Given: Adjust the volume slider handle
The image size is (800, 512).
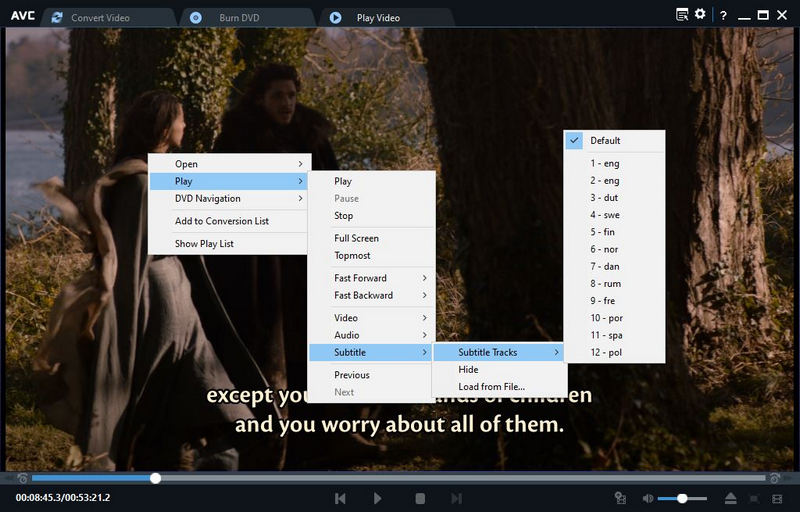Looking at the screenshot, I should coord(682,498).
